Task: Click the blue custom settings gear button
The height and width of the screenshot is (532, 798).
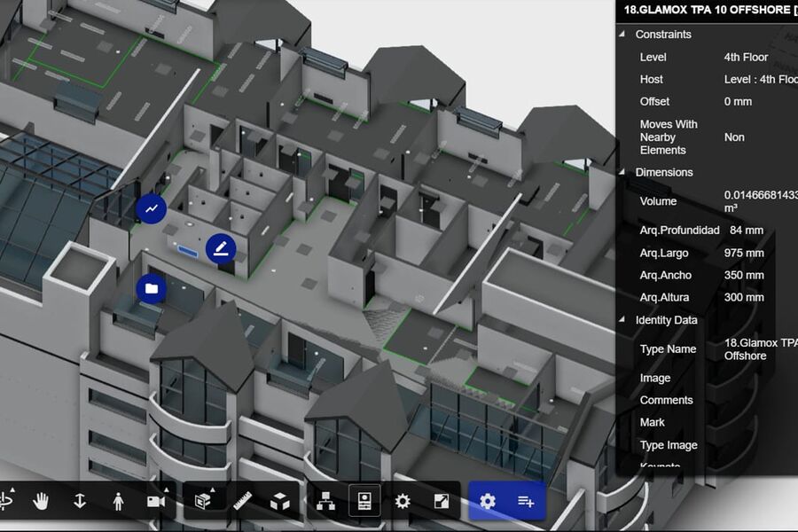Action: [x=487, y=501]
